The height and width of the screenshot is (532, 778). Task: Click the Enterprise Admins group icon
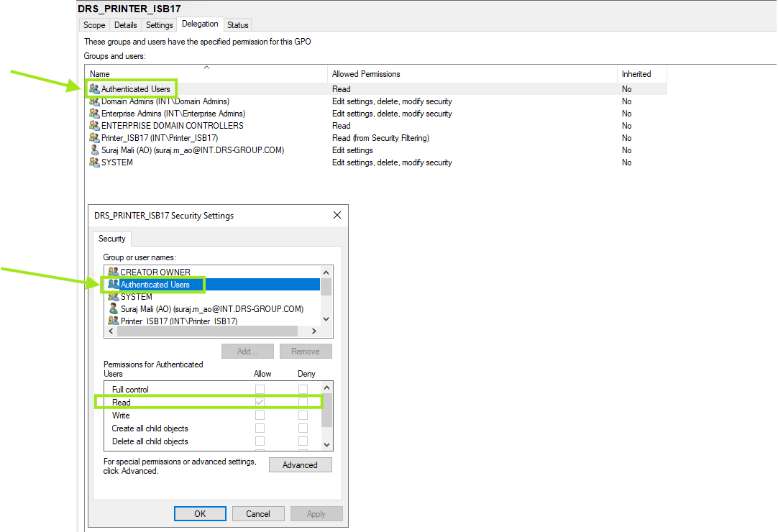pyautogui.click(x=94, y=114)
